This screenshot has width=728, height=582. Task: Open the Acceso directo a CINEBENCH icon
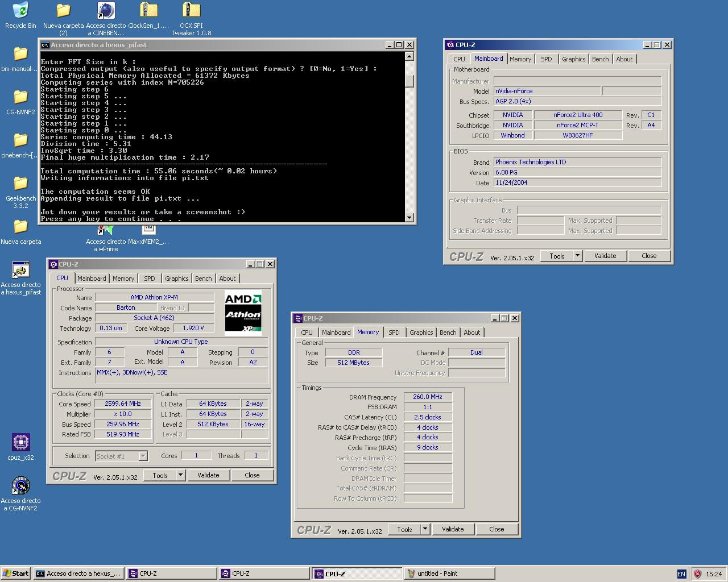(x=106, y=11)
